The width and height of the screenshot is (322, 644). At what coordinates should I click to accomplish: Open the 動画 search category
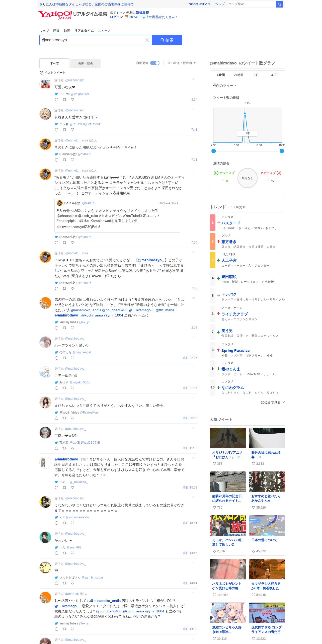(x=67, y=31)
